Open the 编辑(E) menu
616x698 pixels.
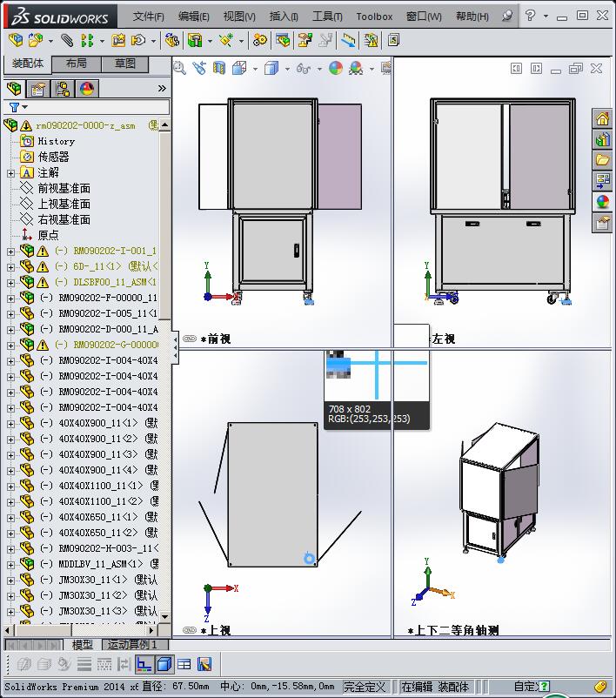coord(194,17)
